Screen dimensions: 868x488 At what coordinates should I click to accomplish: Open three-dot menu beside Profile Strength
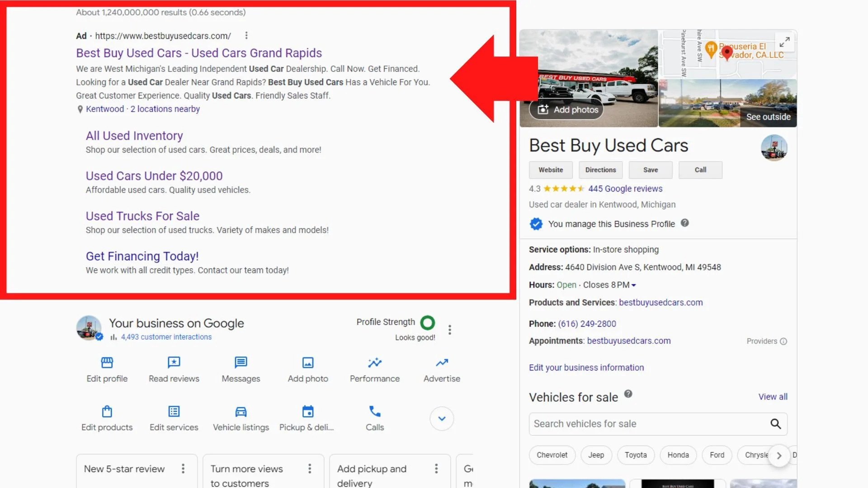point(449,330)
